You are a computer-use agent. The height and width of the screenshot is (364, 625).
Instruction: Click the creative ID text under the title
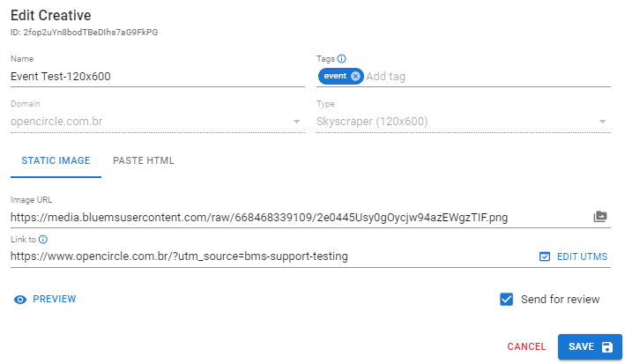[x=84, y=33]
